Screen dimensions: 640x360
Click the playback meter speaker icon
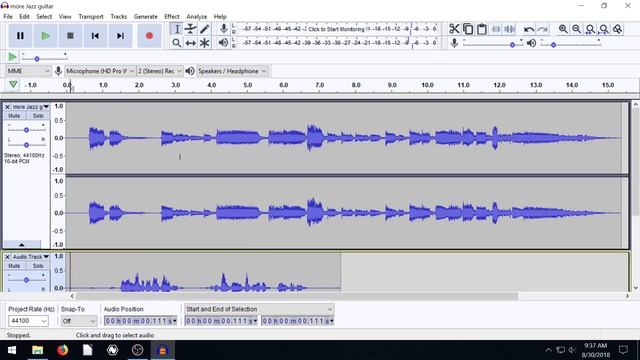(223, 42)
